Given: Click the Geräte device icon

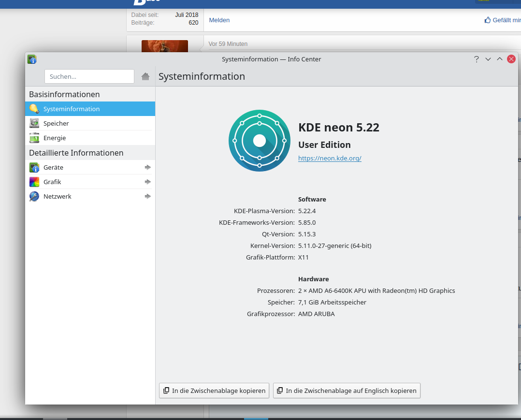Looking at the screenshot, I should pos(34,167).
